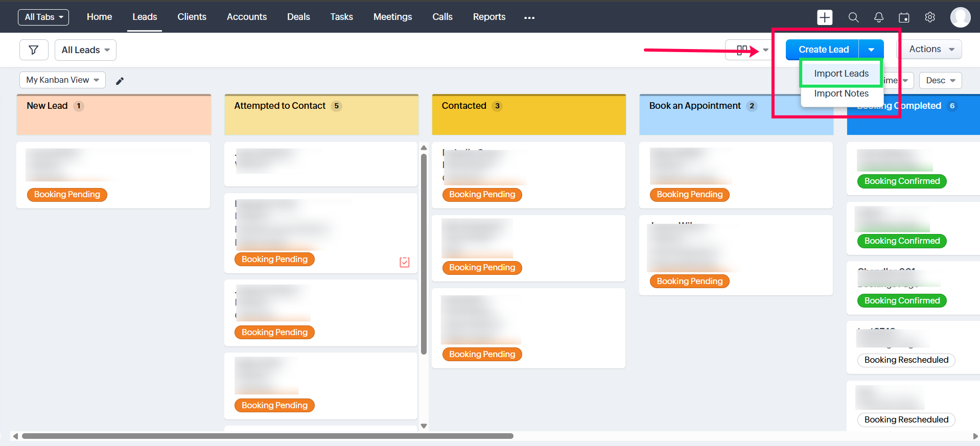This screenshot has height=446, width=980.
Task: Click the Create Lead button
Action: pyautogui.click(x=823, y=50)
